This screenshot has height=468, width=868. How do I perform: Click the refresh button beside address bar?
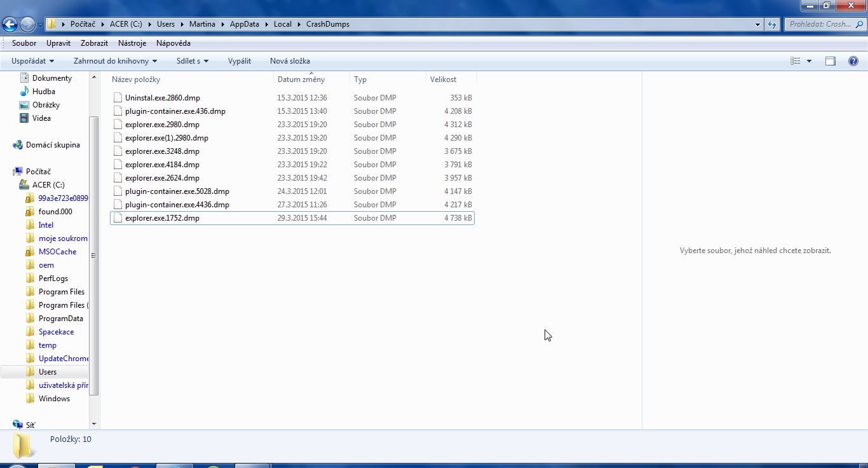point(772,24)
